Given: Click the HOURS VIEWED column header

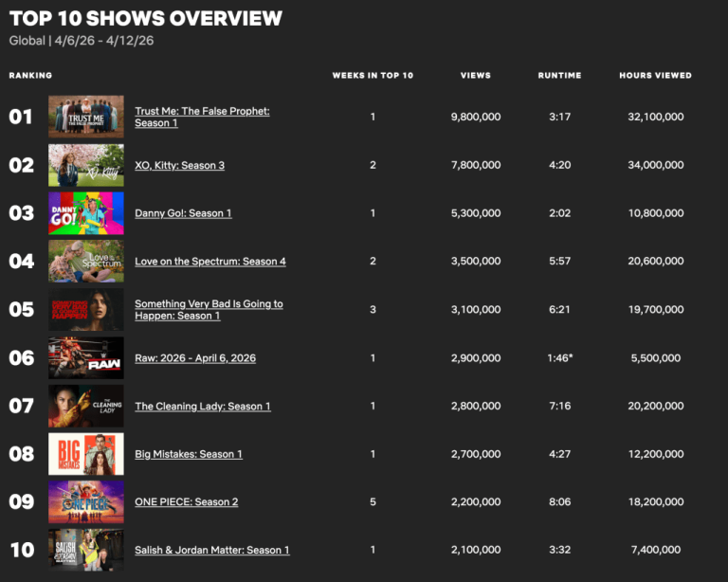Looking at the screenshot, I should pyautogui.click(x=656, y=75).
